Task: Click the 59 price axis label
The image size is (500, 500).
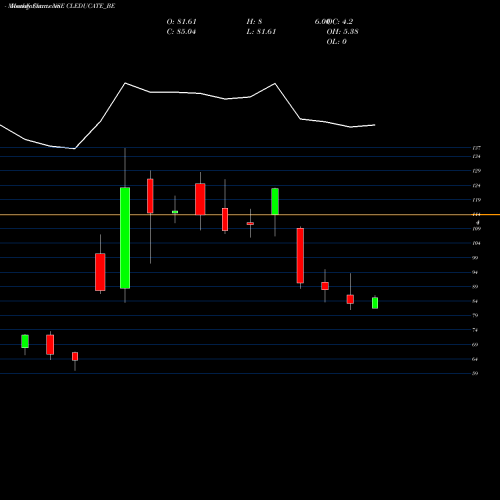Action: (475, 373)
